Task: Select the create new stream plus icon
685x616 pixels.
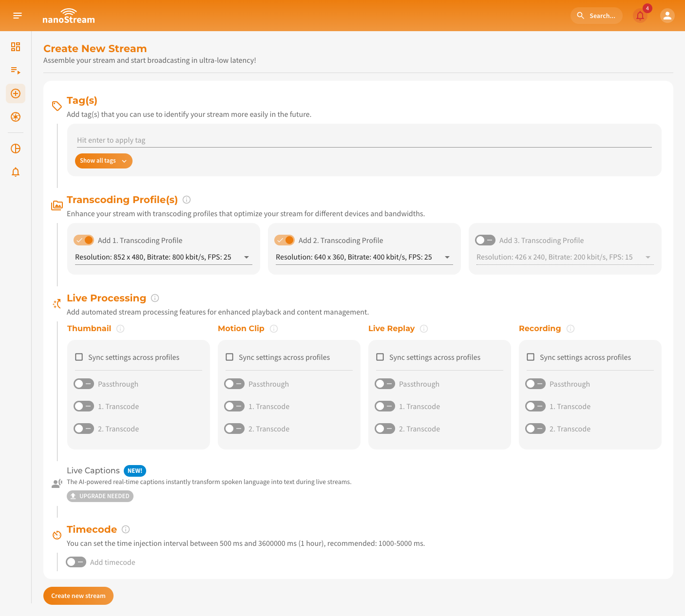Action: coord(15,93)
